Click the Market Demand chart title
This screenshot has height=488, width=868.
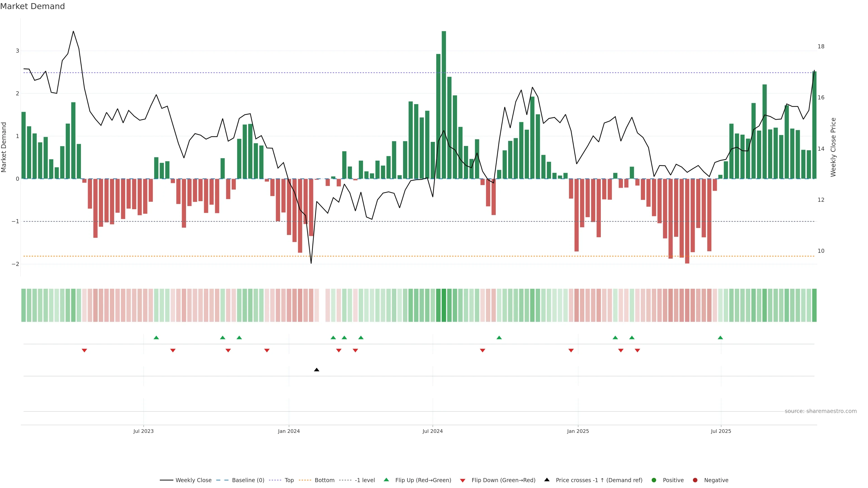32,6
